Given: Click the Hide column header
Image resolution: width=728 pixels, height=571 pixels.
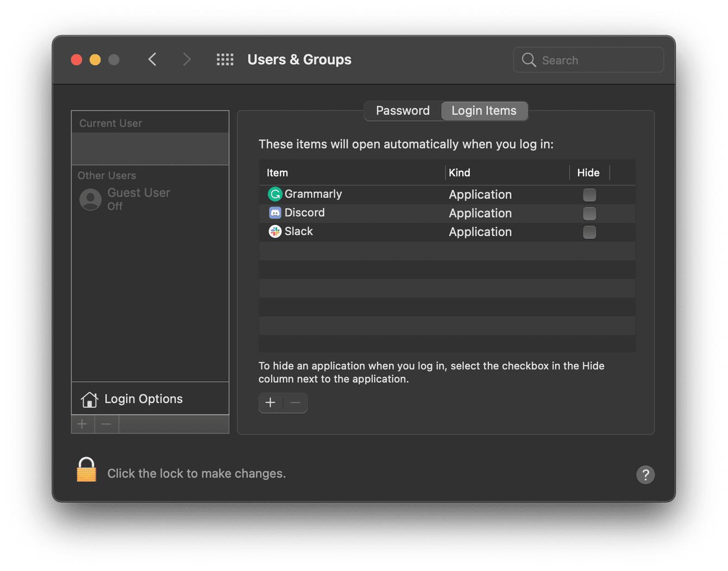Looking at the screenshot, I should click(x=588, y=173).
